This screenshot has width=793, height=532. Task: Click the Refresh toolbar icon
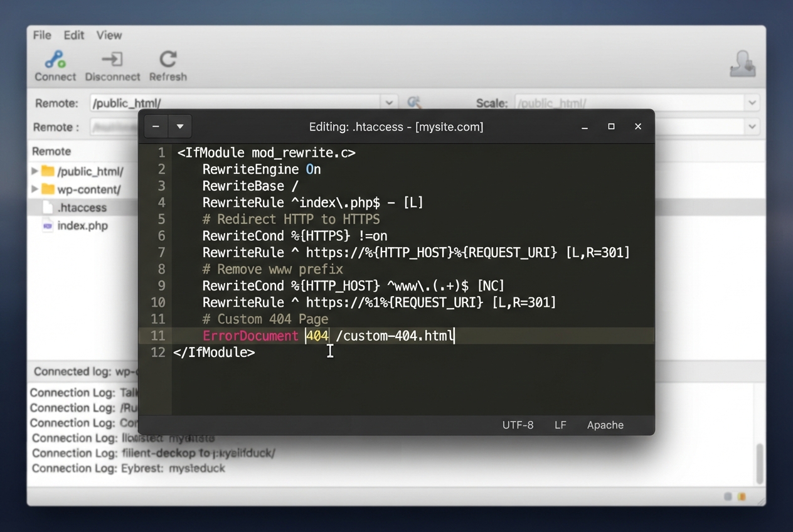coord(168,60)
